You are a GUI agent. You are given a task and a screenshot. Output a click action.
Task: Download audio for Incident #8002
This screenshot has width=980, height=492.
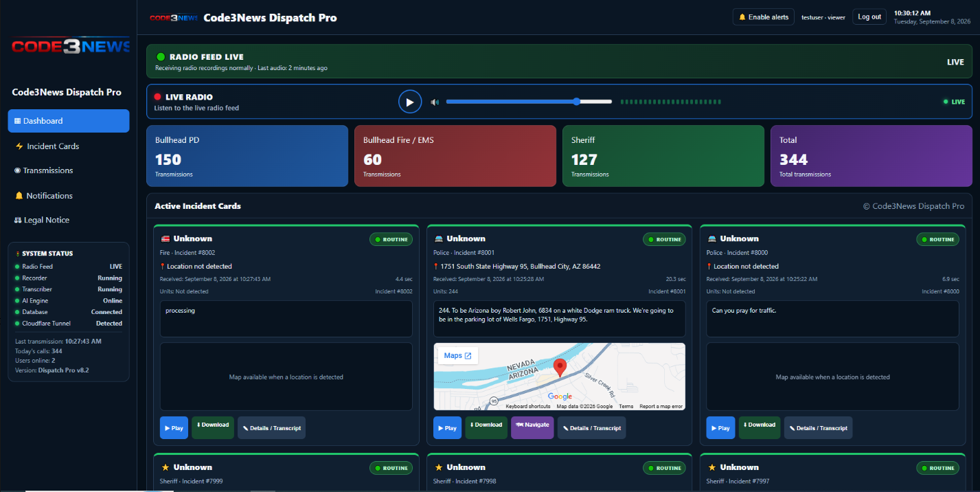point(213,427)
